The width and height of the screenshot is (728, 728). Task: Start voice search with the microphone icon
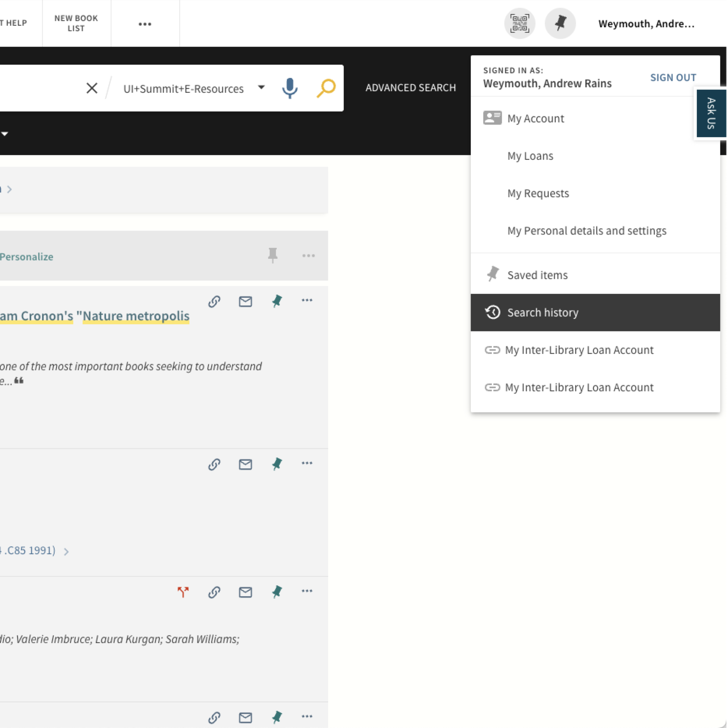pyautogui.click(x=290, y=88)
